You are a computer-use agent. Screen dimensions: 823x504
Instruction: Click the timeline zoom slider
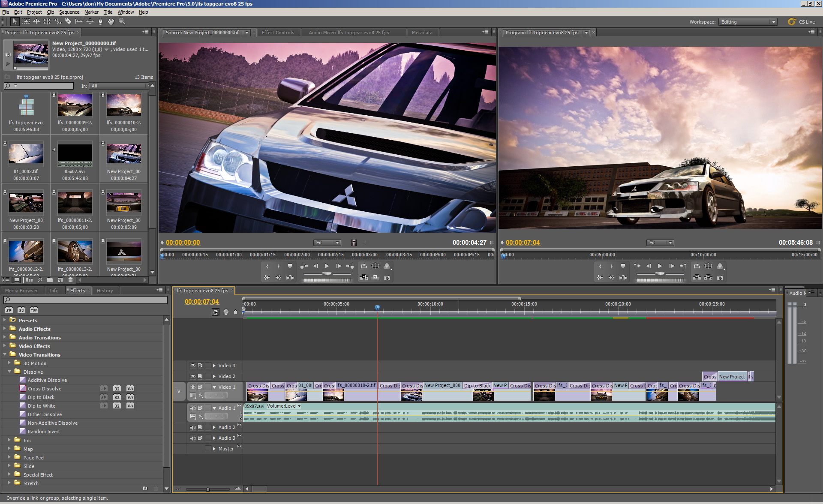pos(208,489)
